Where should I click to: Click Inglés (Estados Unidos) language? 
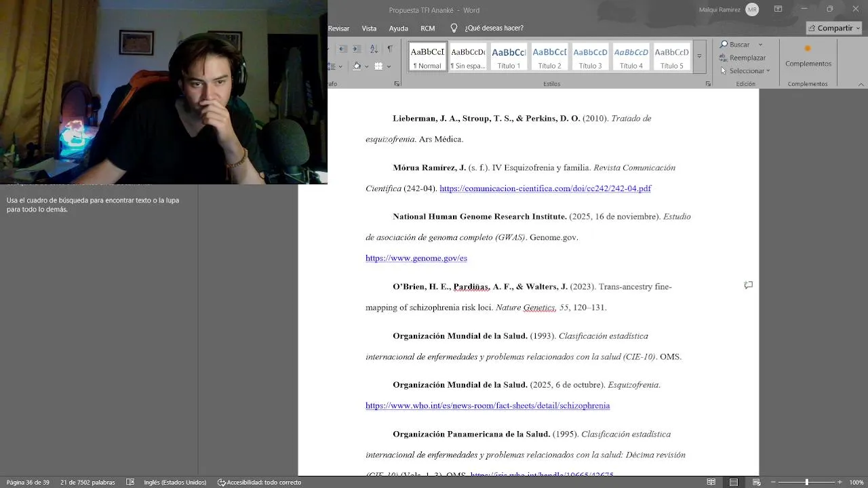point(175,483)
